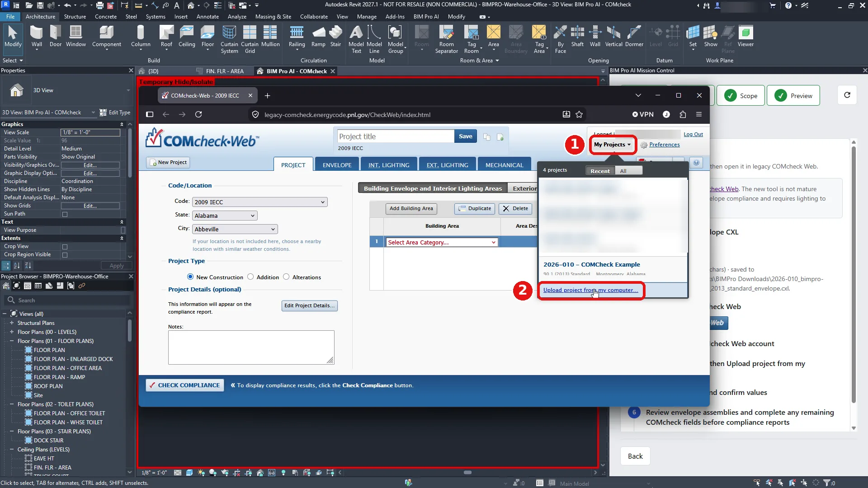Pick the Mullion tool
868x488 pixels.
pos(270,36)
